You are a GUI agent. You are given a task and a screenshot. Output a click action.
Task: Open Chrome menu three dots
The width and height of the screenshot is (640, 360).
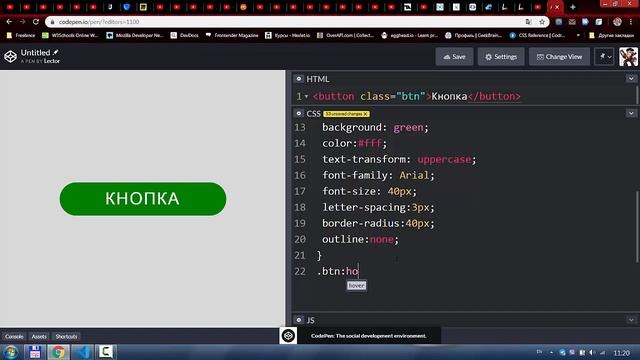tap(631, 22)
